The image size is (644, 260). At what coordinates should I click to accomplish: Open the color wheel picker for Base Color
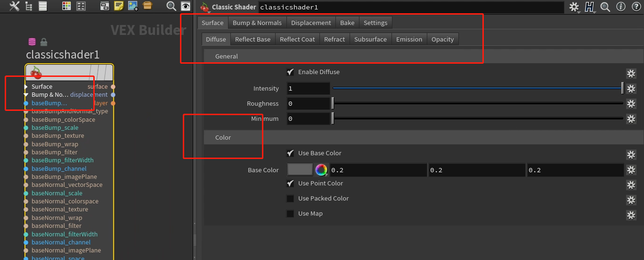click(x=321, y=170)
